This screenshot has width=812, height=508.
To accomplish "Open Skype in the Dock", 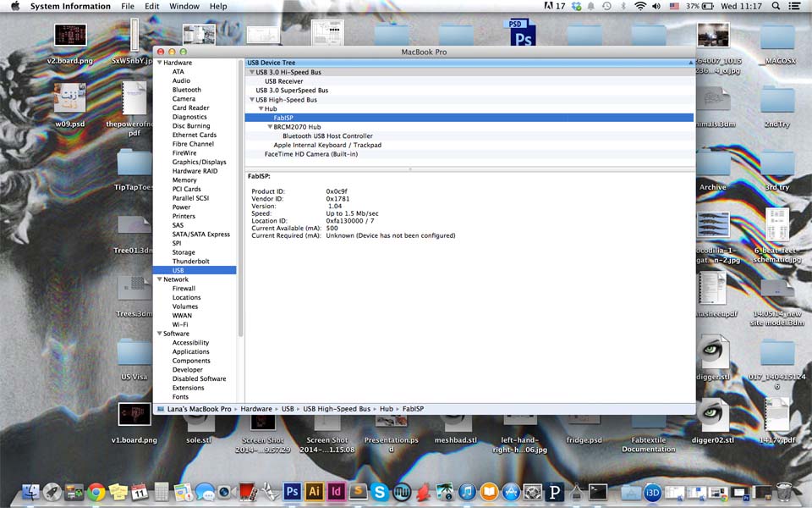I will 379,491.
